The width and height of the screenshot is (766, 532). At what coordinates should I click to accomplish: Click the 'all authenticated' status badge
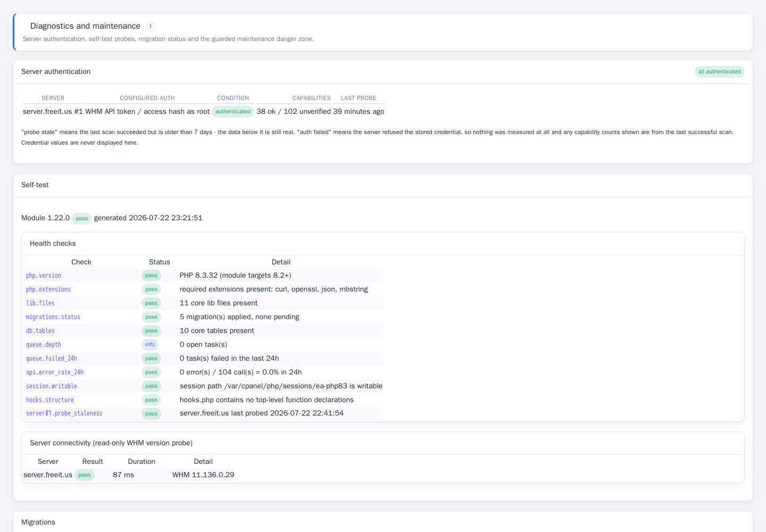click(719, 72)
